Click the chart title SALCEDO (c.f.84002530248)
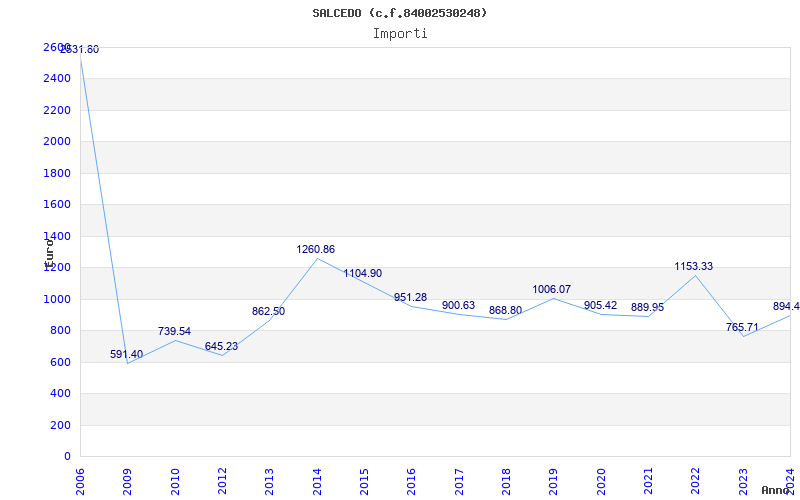This screenshot has height=500, width=800. tap(399, 13)
